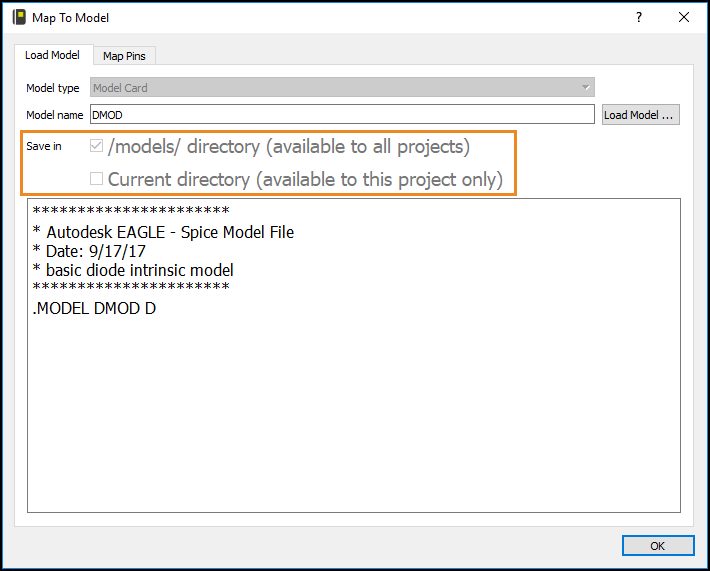Click the Save in label

[x=44, y=146]
